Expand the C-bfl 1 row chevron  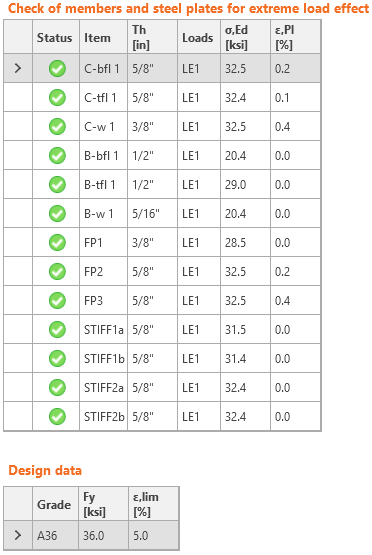pyautogui.click(x=18, y=68)
